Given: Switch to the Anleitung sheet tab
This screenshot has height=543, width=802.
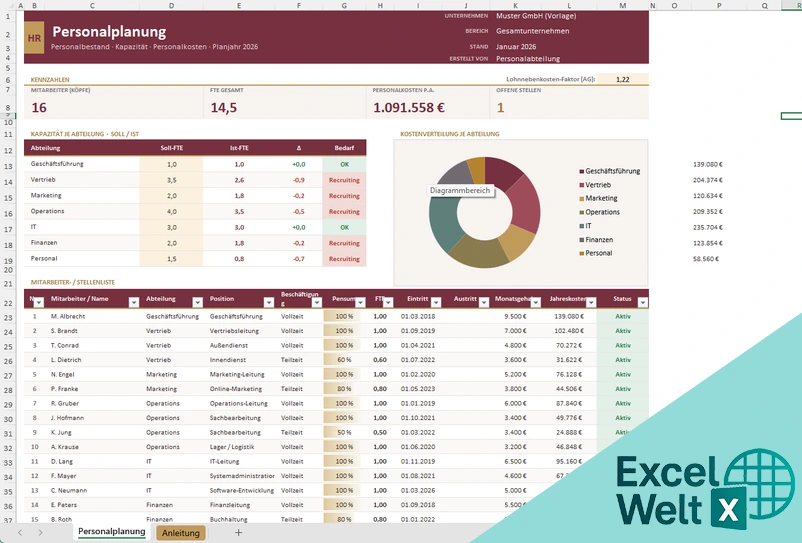Looking at the screenshot, I should pyautogui.click(x=181, y=533).
